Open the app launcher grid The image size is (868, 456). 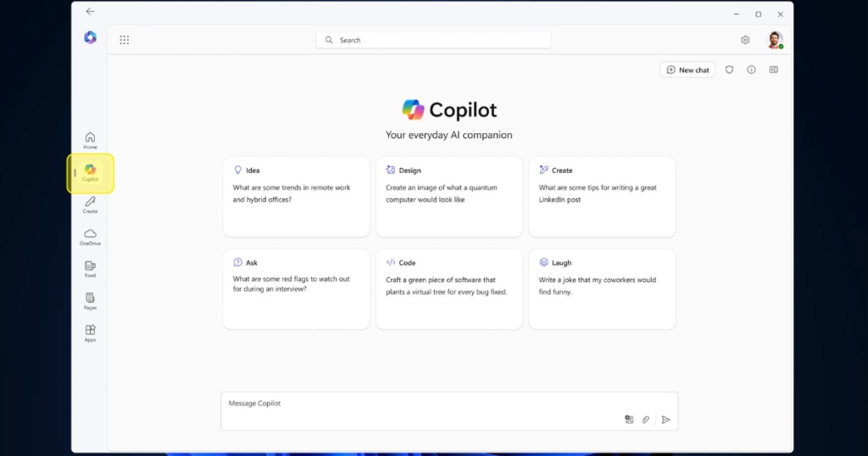[124, 40]
